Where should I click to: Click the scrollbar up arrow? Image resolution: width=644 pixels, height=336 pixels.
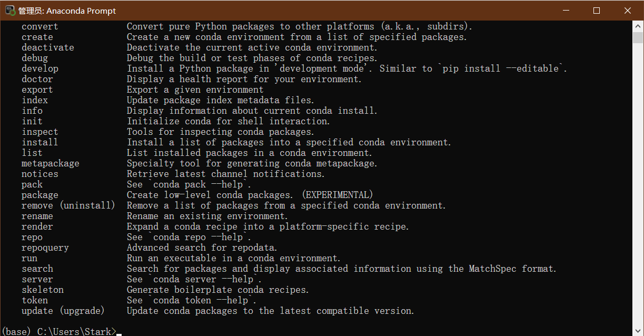coord(638,26)
